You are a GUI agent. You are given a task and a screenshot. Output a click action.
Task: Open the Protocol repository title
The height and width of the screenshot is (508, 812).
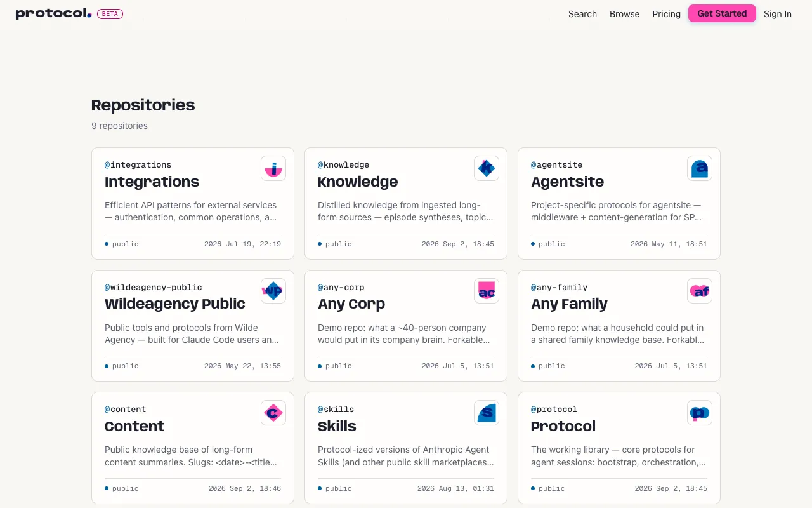(563, 426)
